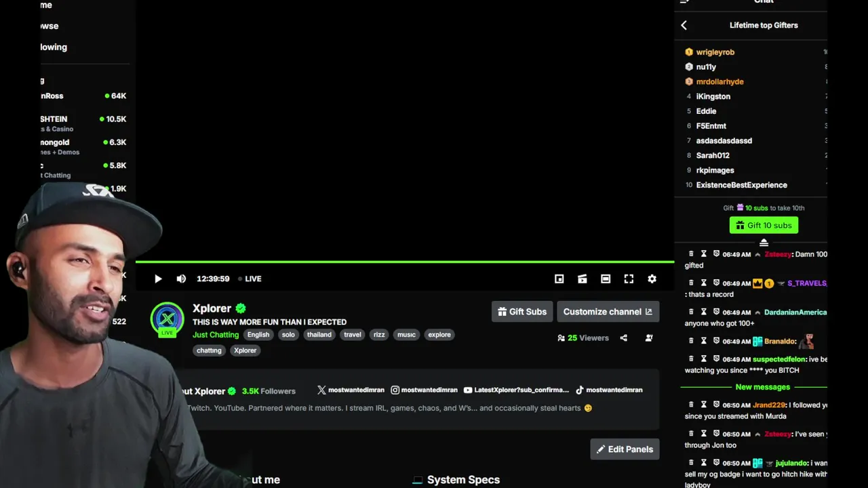The width and height of the screenshot is (868, 488).
Task: Click gifter Sarah012
Action: tap(713, 156)
